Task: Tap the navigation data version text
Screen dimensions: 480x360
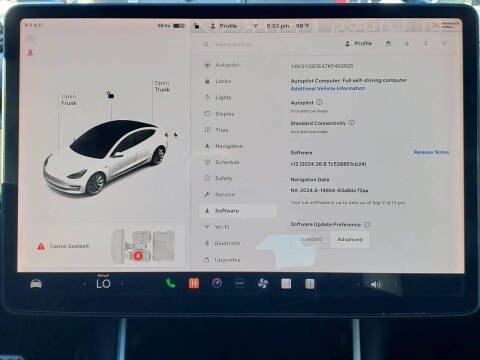Action: 329,190
